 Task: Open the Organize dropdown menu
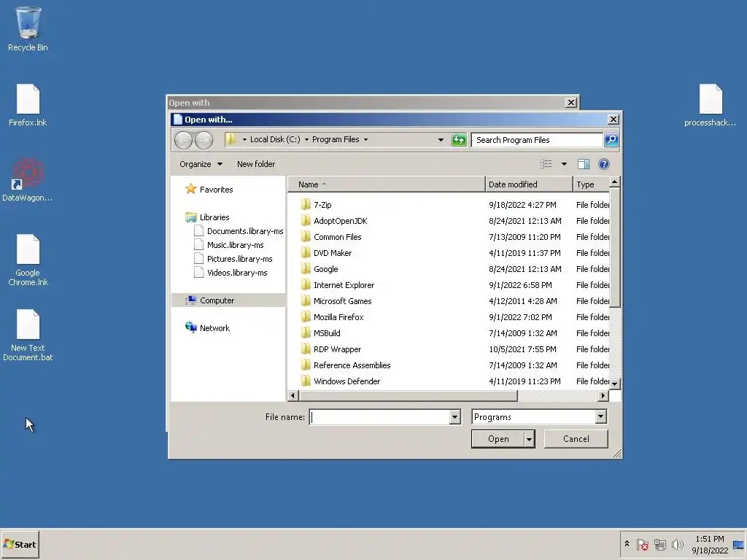(201, 164)
